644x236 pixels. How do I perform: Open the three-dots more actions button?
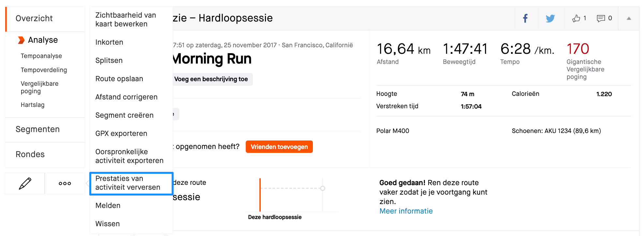point(65,184)
